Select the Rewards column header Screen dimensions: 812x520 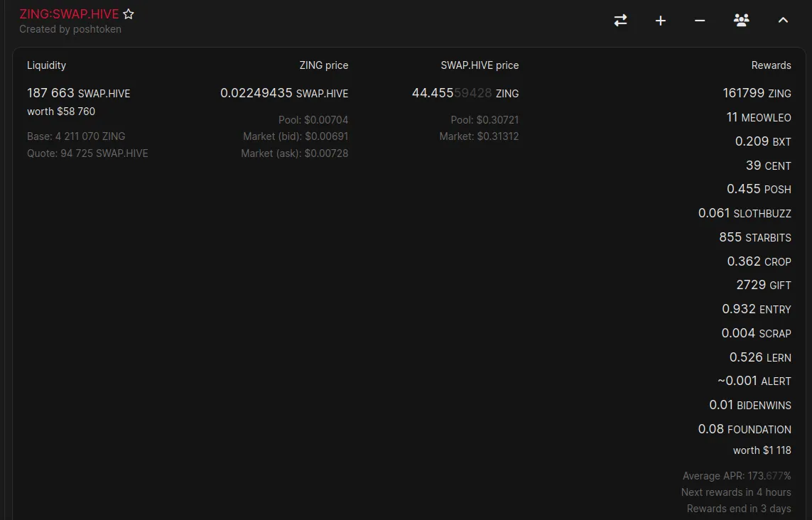point(771,65)
